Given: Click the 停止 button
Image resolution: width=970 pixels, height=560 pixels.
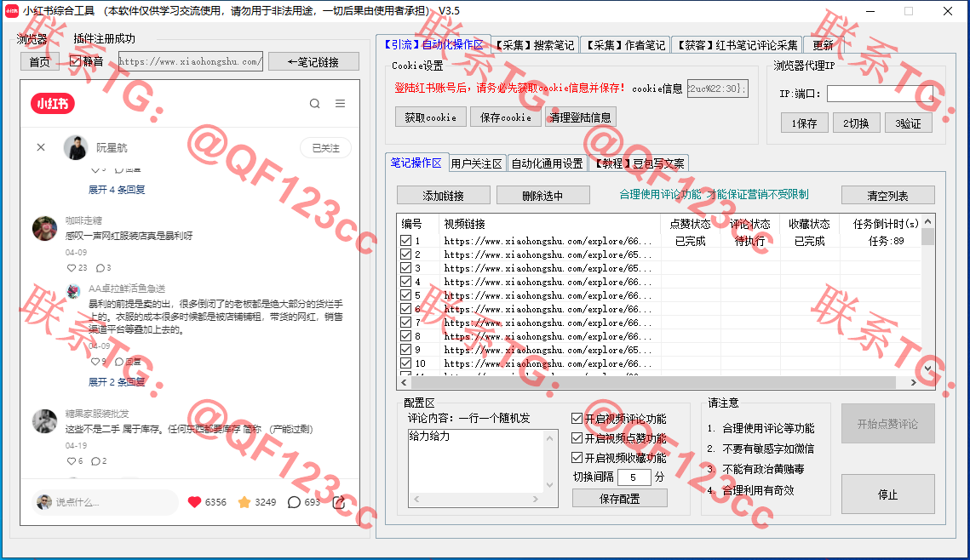Looking at the screenshot, I should pos(887,494).
